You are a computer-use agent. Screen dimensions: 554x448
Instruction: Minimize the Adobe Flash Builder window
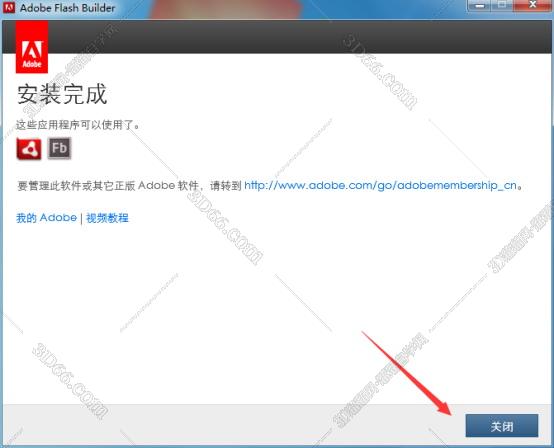[x=479, y=5]
